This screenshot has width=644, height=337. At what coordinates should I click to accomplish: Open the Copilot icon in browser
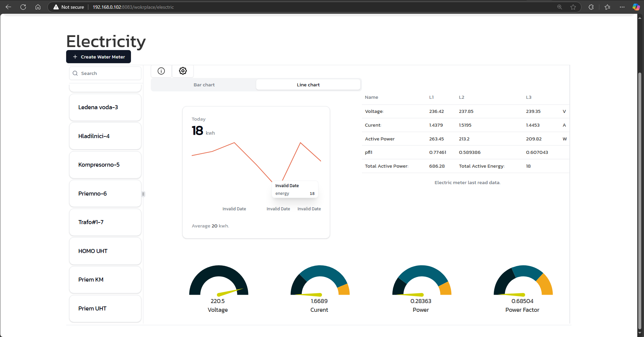636,7
